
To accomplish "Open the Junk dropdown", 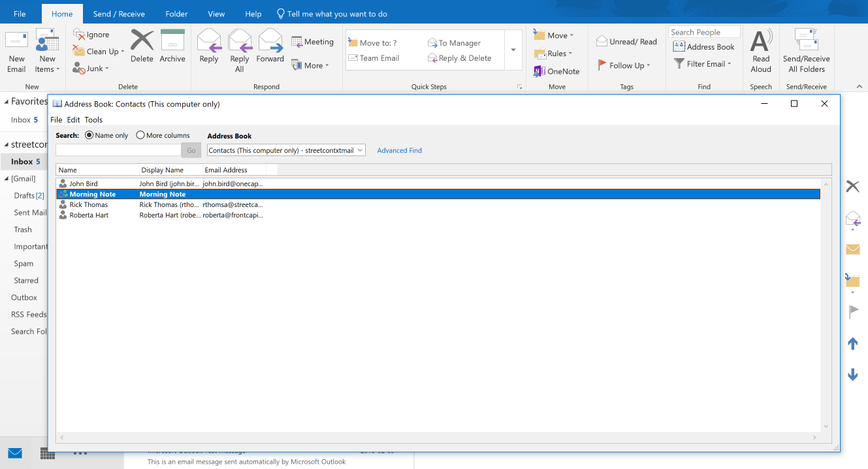I will 90,69.
